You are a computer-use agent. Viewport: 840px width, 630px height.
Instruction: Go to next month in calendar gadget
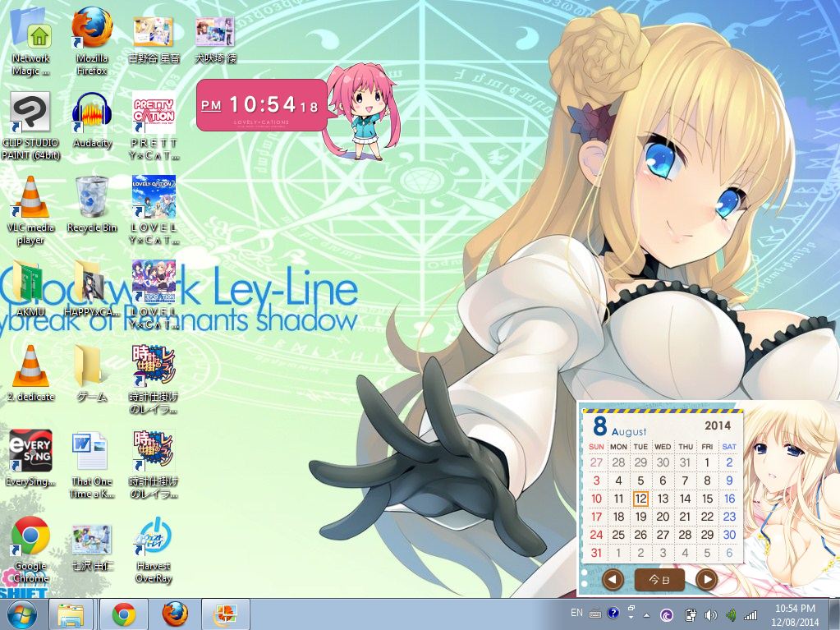coord(707,579)
